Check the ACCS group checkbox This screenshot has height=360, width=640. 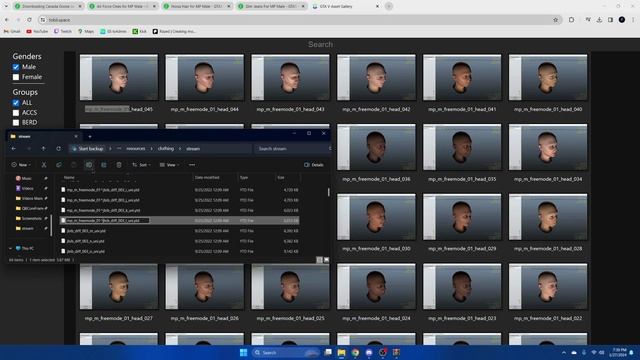[x=16, y=113]
